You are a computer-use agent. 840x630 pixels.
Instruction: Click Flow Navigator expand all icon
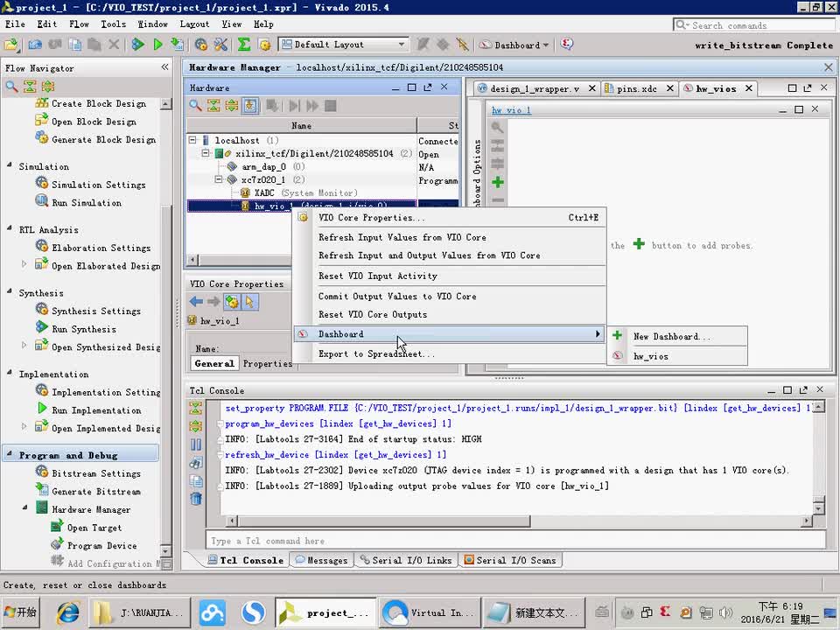pyautogui.click(x=48, y=87)
